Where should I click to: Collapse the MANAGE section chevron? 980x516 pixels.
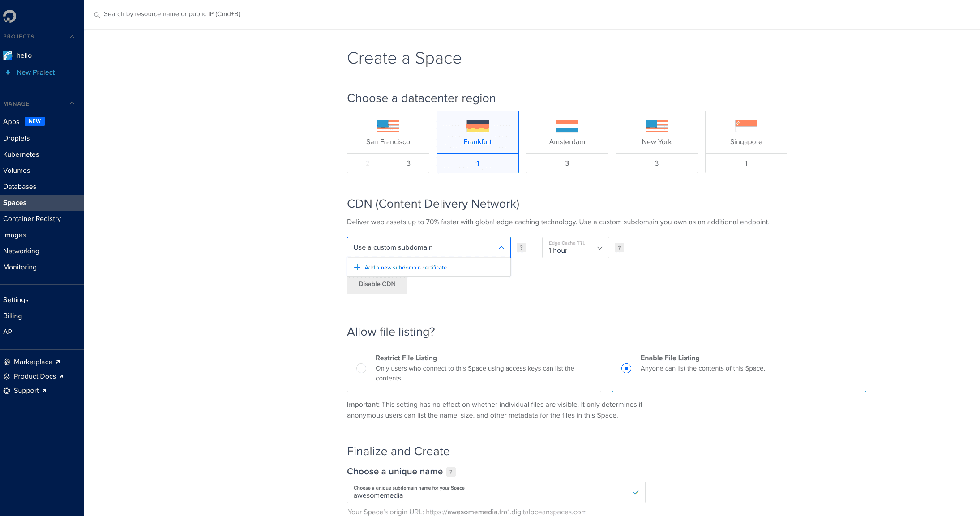[72, 104]
